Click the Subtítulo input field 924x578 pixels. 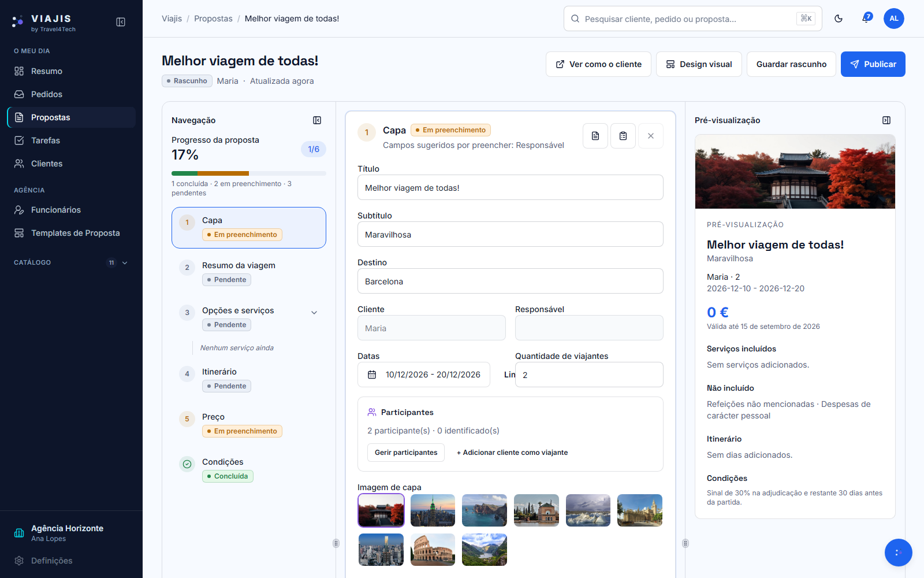[511, 234]
